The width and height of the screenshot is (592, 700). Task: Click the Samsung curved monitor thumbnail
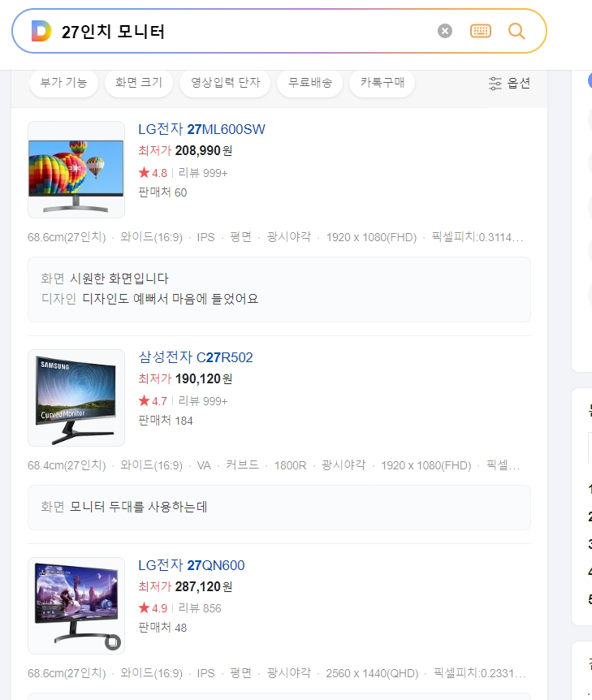76,398
